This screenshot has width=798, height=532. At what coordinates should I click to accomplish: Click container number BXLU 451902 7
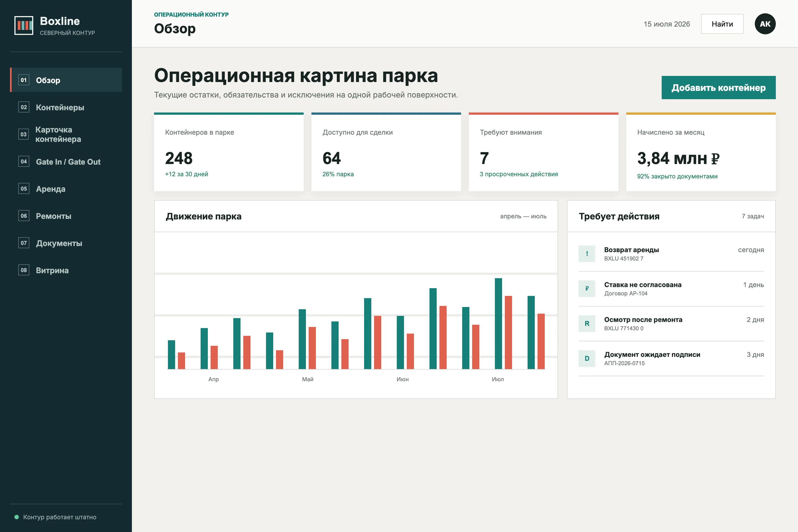pos(624,259)
